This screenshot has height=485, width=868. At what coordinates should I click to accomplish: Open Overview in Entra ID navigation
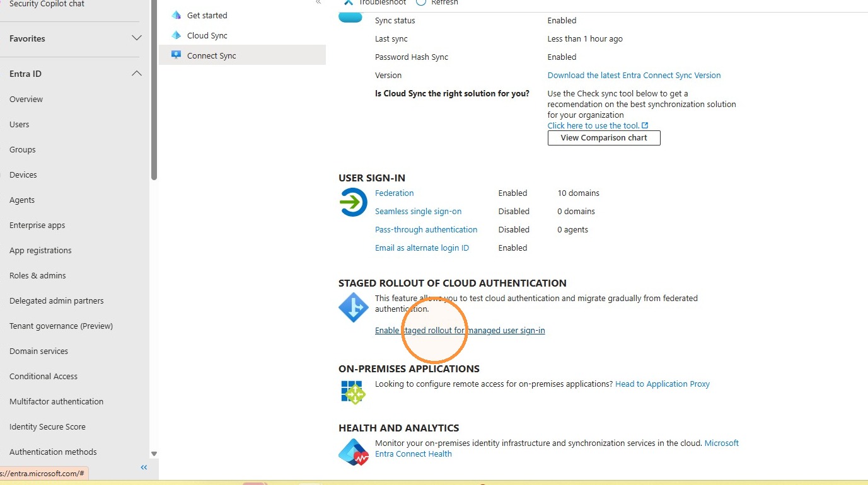click(26, 99)
